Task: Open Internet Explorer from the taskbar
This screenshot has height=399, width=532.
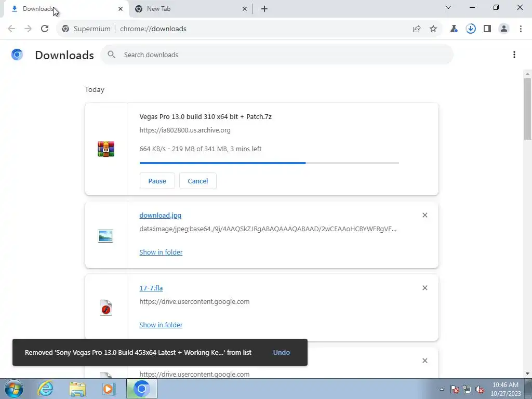Action: pos(46,389)
